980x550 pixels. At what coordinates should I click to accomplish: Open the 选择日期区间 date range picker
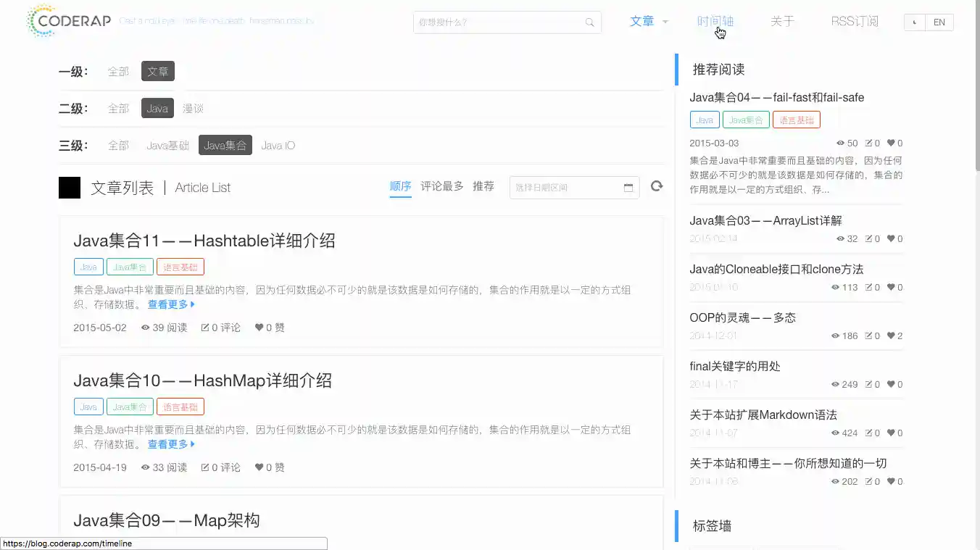(575, 188)
